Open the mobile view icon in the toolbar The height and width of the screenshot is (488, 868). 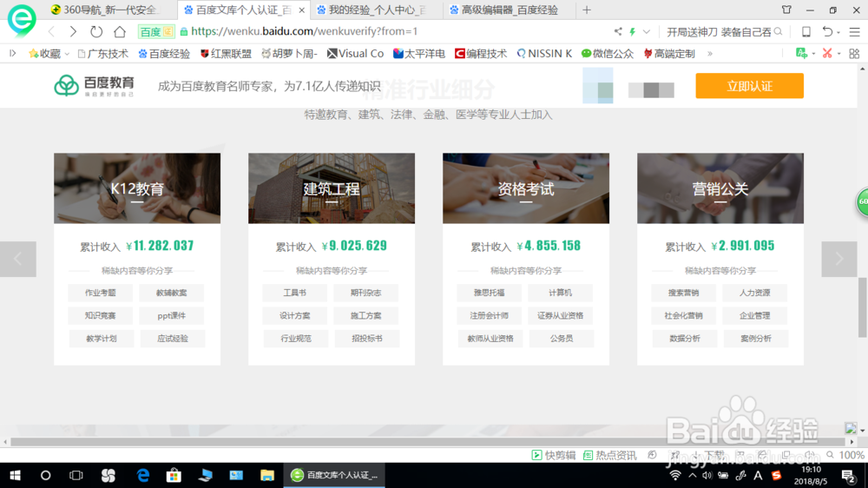(806, 31)
